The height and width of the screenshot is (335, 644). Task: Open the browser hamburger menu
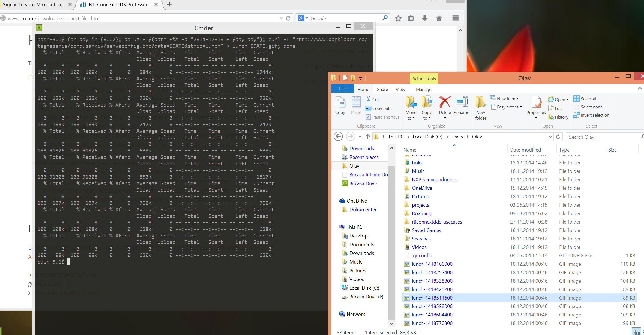[x=456, y=18]
